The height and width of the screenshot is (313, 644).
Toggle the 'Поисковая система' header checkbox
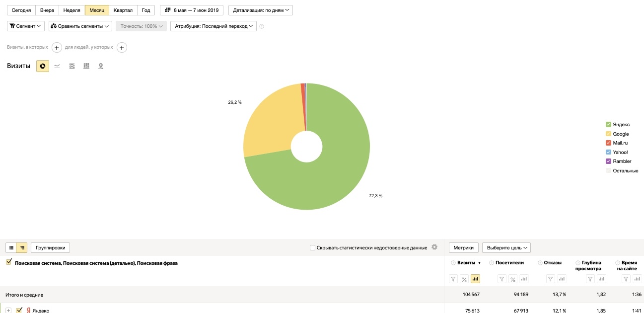pos(8,262)
